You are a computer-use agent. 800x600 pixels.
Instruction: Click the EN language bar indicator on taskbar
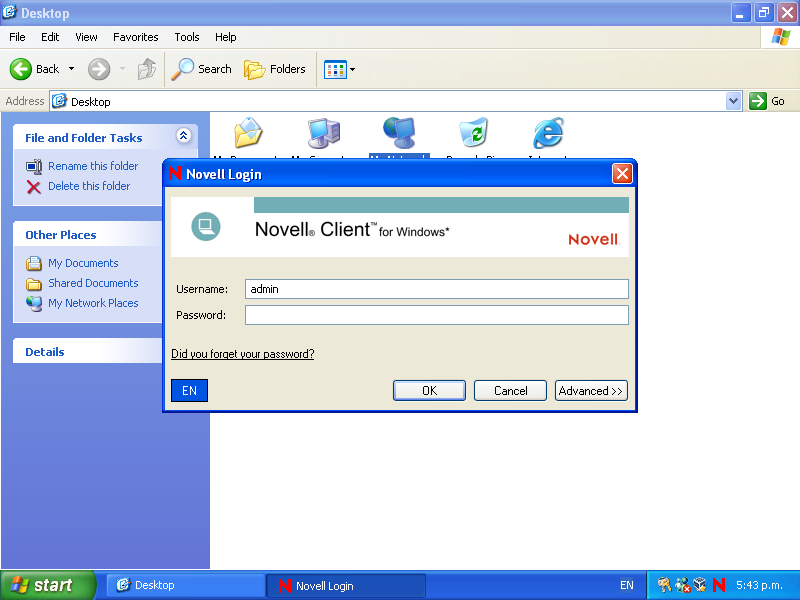[627, 585]
